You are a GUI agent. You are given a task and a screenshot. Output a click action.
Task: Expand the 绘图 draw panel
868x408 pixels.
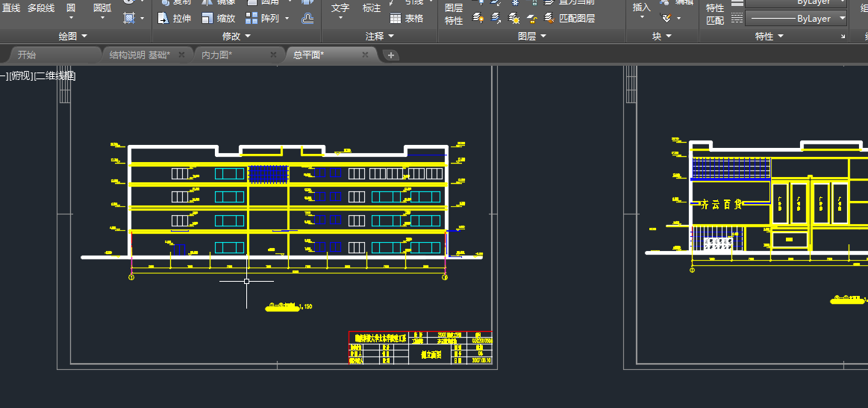pyautogui.click(x=72, y=36)
